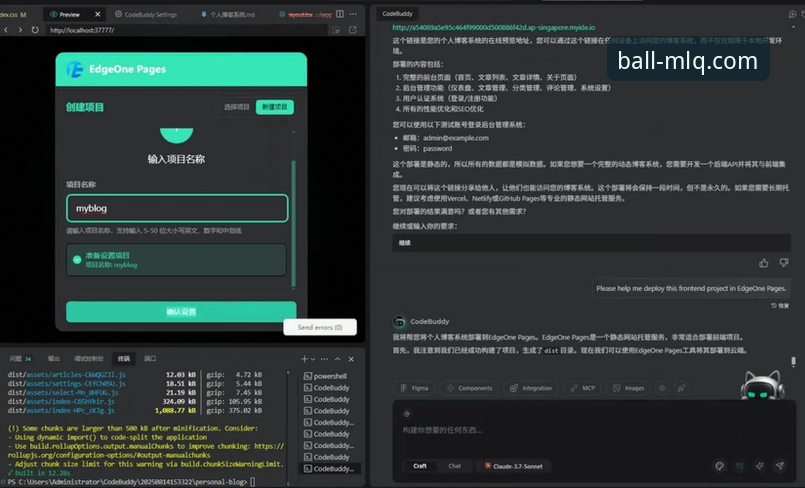Click the 恢复 restore link under user message
The width and height of the screenshot is (805, 488).
pos(780,305)
